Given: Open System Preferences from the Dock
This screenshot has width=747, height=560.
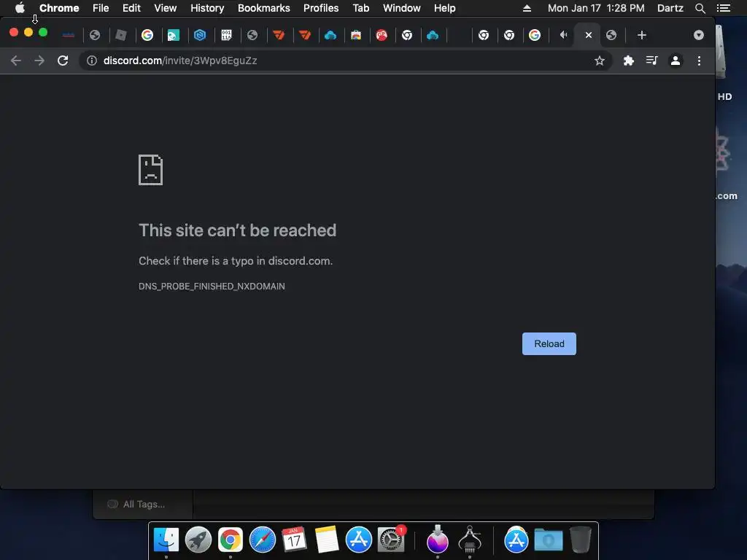Looking at the screenshot, I should pos(391,540).
